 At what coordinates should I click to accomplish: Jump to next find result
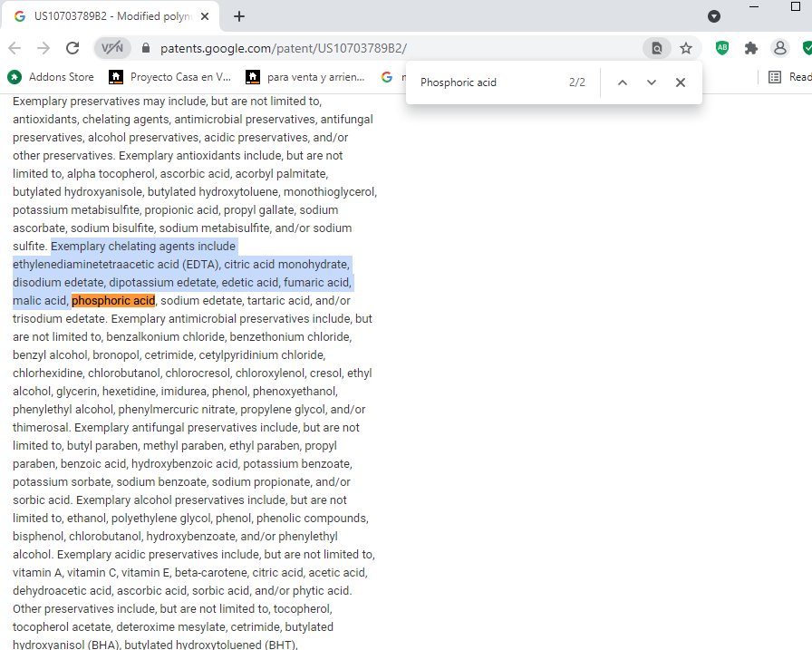651,82
